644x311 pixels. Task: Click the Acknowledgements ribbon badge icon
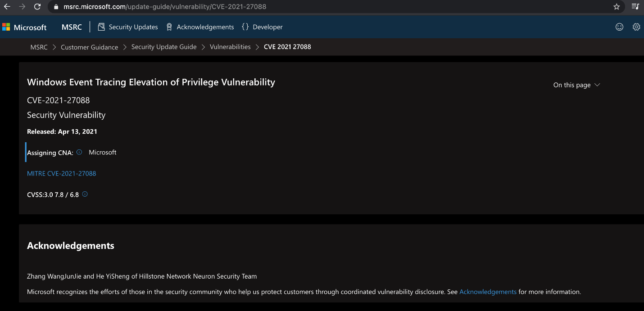[x=169, y=27]
